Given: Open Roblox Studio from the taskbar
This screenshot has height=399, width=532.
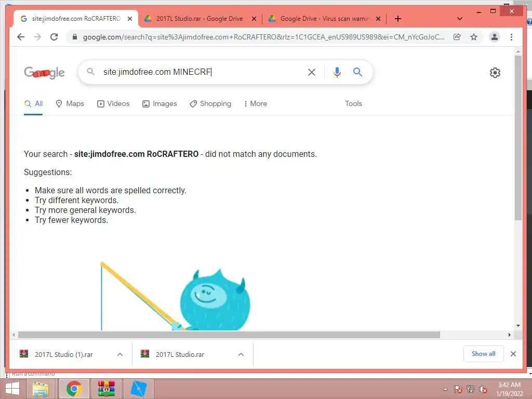Looking at the screenshot, I should click(138, 389).
